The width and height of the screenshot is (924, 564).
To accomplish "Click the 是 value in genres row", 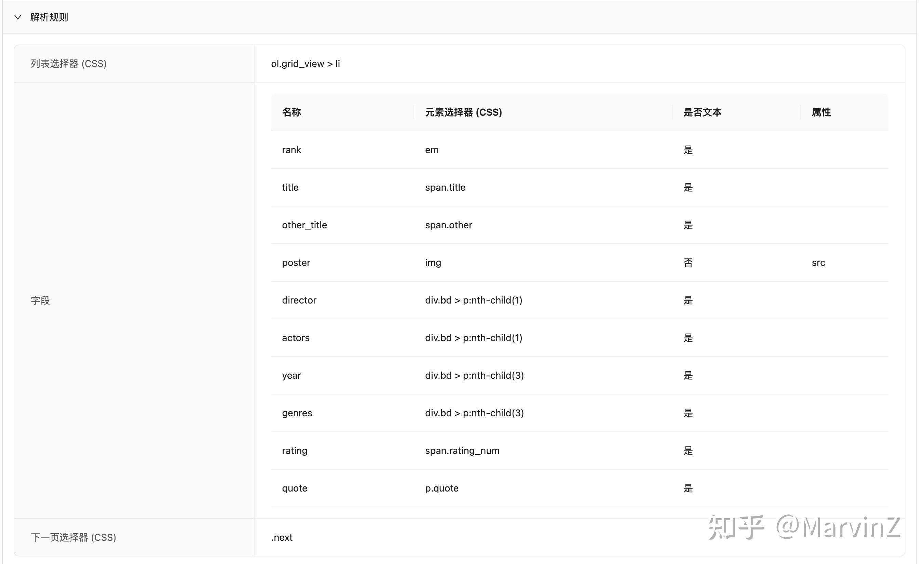I will pyautogui.click(x=688, y=413).
